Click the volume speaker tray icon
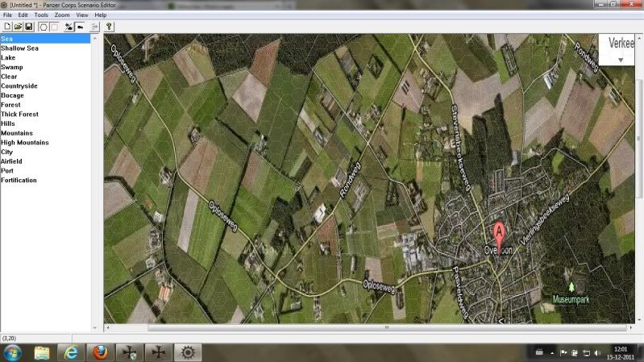Viewport: 644px width, 362px height. [x=597, y=353]
